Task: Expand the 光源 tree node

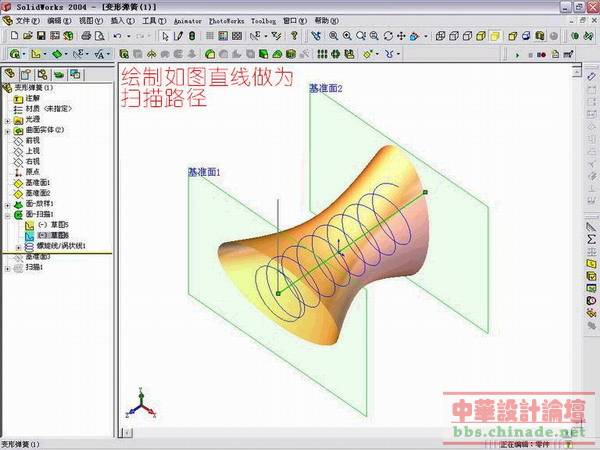Action: coord(7,119)
